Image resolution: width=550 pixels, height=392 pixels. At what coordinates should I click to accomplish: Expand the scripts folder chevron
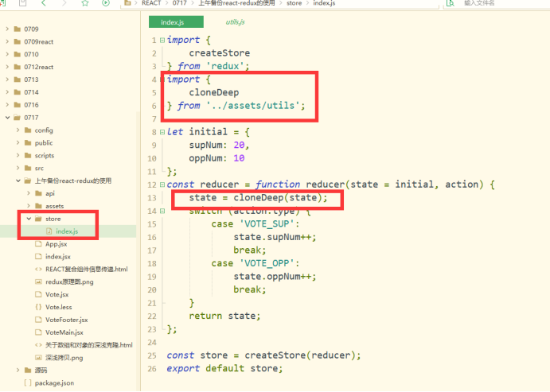pyautogui.click(x=18, y=155)
